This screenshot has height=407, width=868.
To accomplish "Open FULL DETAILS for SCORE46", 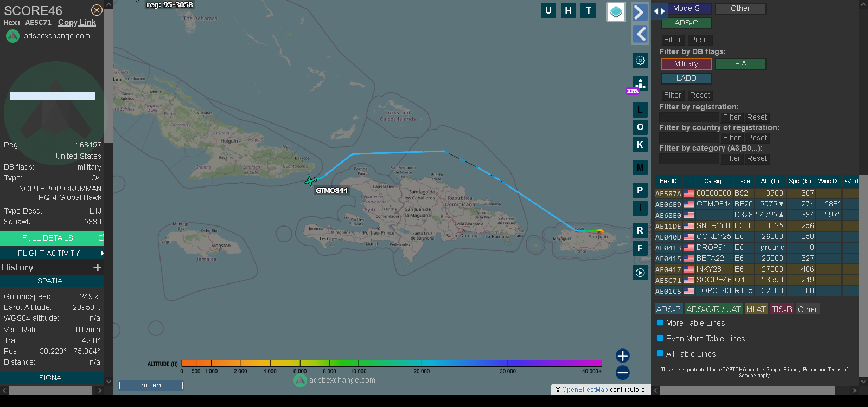I will [52, 238].
